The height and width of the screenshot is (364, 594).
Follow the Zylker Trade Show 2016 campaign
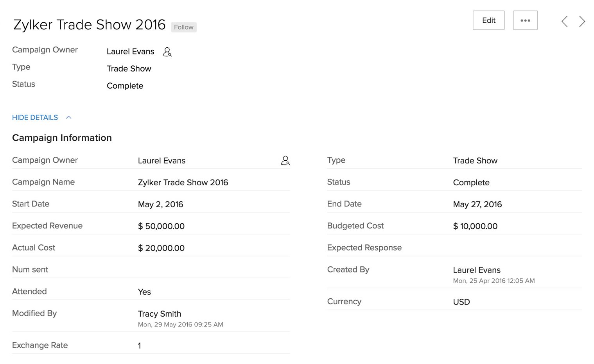tap(183, 27)
